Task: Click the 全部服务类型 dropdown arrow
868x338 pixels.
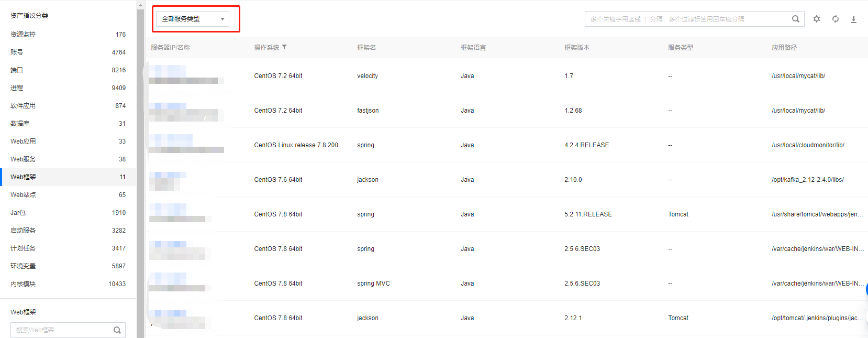Action: (x=222, y=19)
